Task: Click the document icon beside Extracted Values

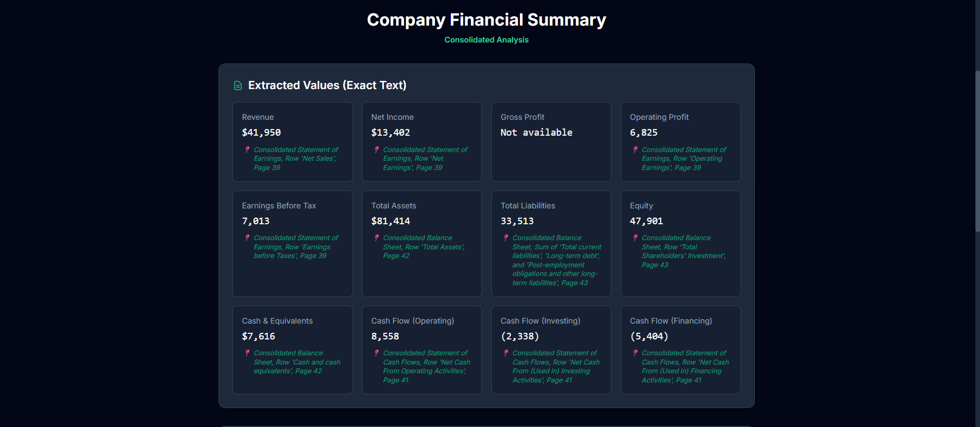Action: click(237, 86)
